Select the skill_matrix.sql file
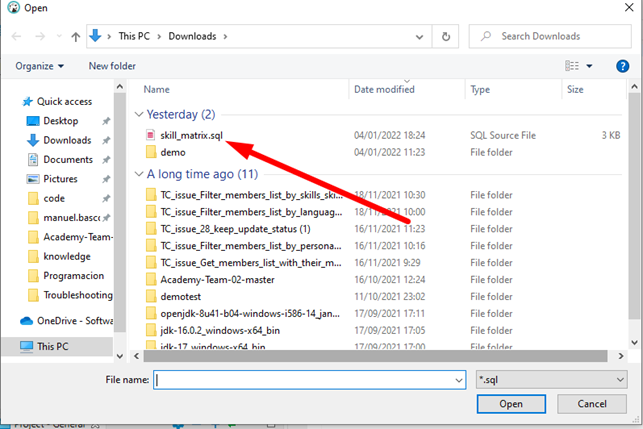Viewport: 643px width, 429px height. coord(190,134)
